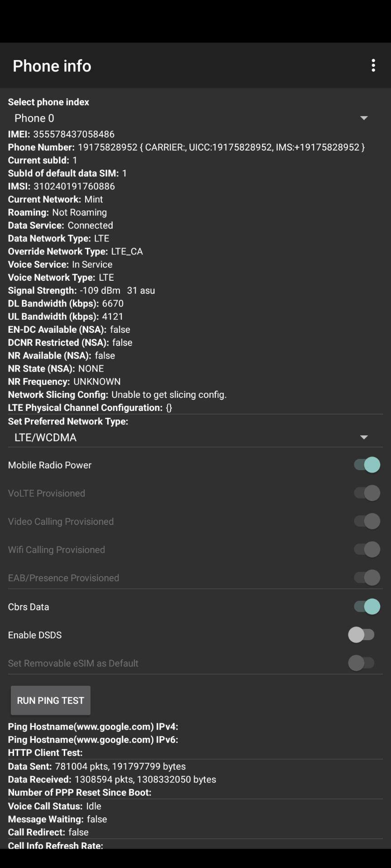The height and width of the screenshot is (868, 391).
Task: Open the three-dot overflow menu
Action: coord(373,66)
